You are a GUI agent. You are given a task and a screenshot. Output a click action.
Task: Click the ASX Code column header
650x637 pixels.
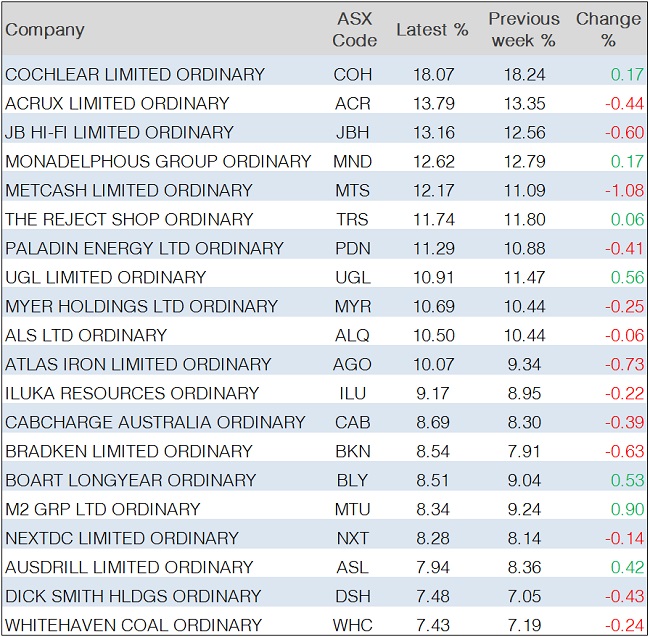click(354, 30)
